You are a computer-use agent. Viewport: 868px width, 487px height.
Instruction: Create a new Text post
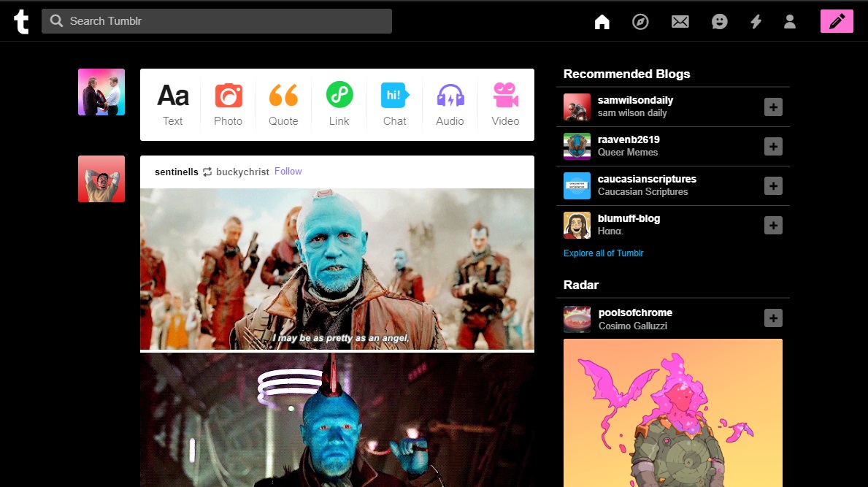pyautogui.click(x=173, y=104)
